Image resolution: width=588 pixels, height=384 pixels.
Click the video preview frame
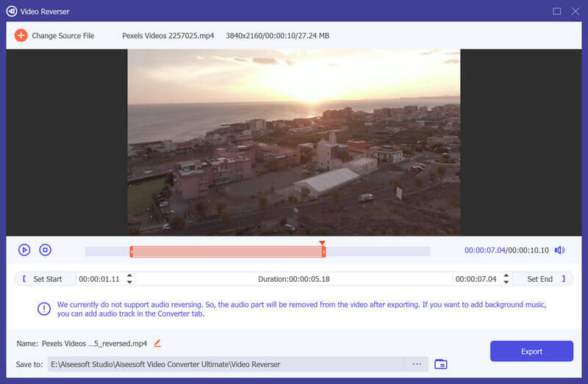click(x=294, y=142)
